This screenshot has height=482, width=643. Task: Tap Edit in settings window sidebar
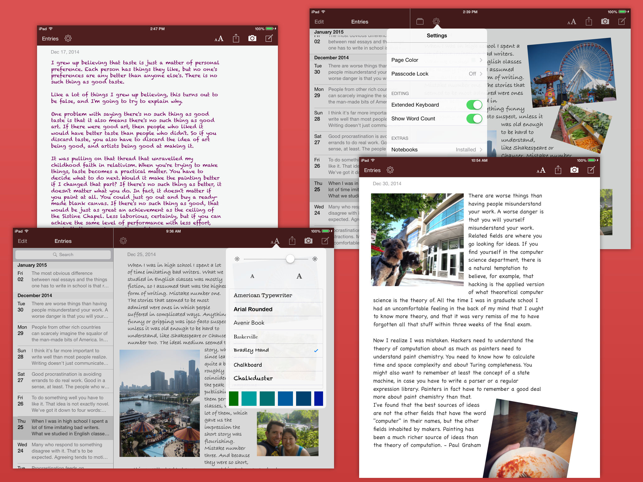click(x=319, y=22)
